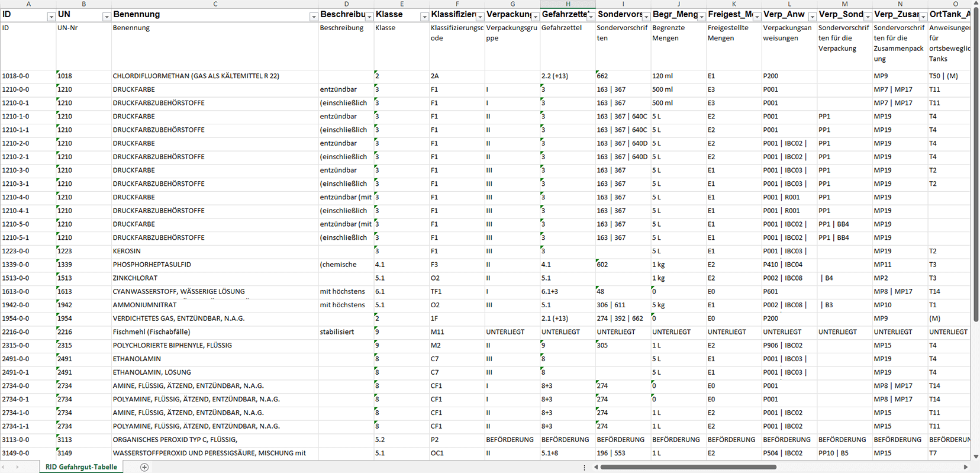Image resolution: width=980 pixels, height=473 pixels.
Task: Open the Benennung column filter dropdown
Action: click(x=314, y=17)
